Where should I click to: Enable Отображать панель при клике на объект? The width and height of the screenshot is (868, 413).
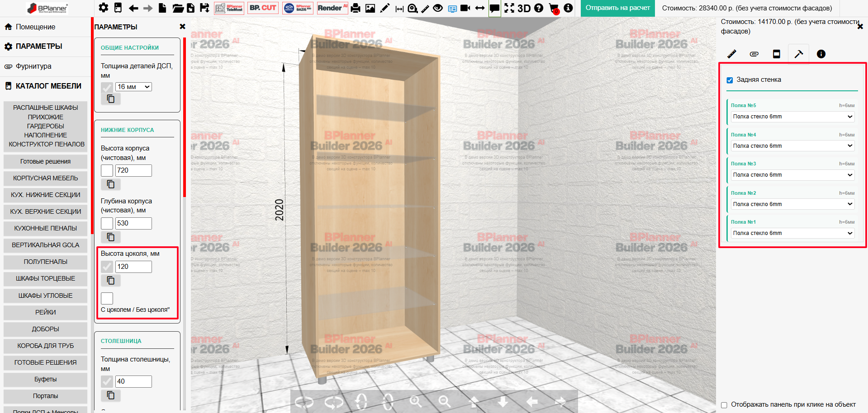724,405
